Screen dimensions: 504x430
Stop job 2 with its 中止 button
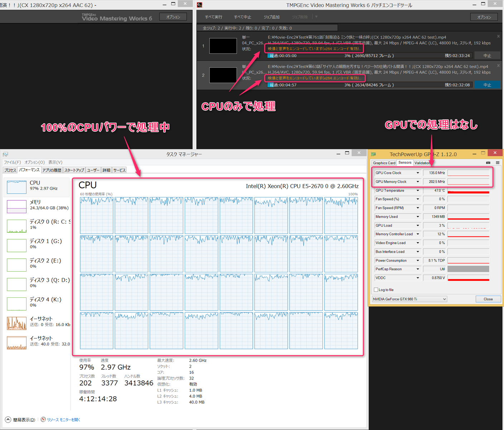point(487,85)
